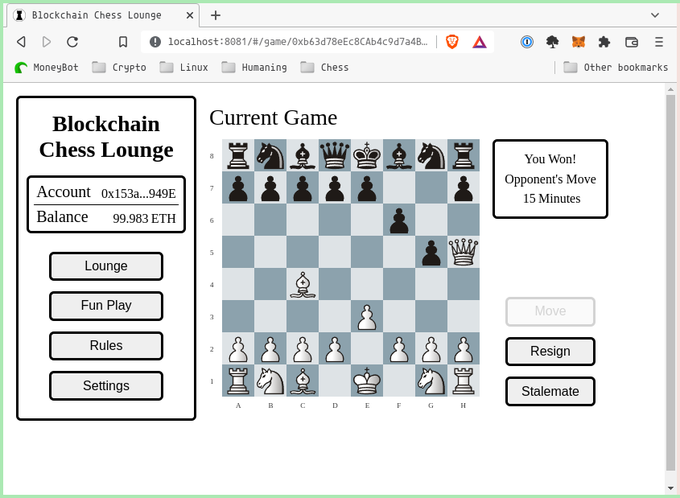Screen dimensions: 680x498
Task: Select the black king on E8
Action: pyautogui.click(x=367, y=155)
